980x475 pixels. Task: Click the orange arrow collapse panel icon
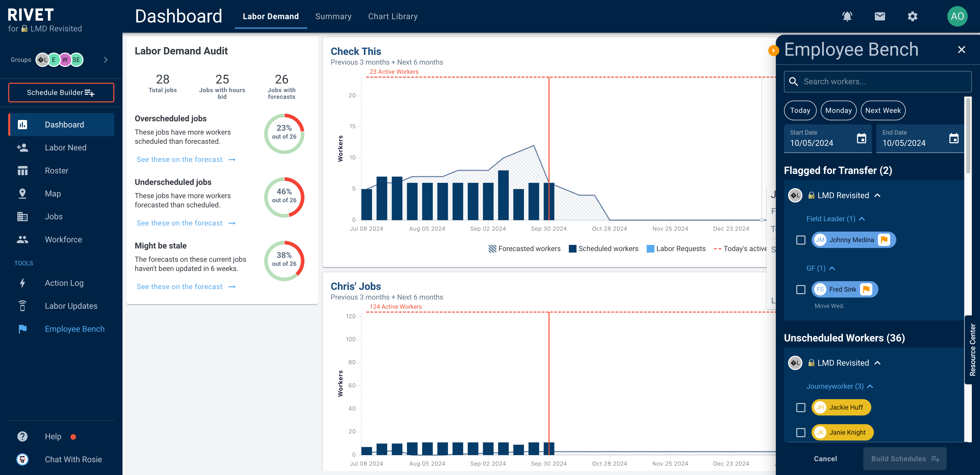click(x=774, y=50)
